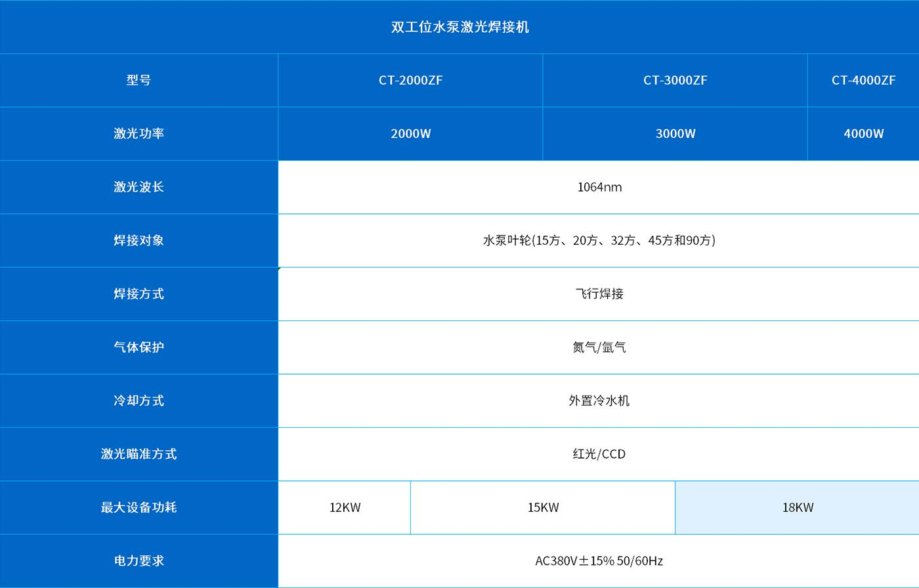Click the CT-4000ZF model header cell

point(863,80)
